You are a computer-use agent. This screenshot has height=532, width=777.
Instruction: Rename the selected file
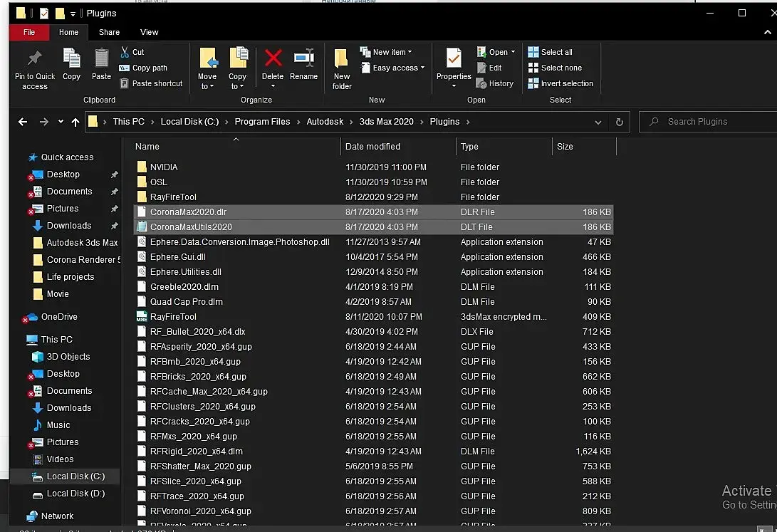(x=304, y=64)
